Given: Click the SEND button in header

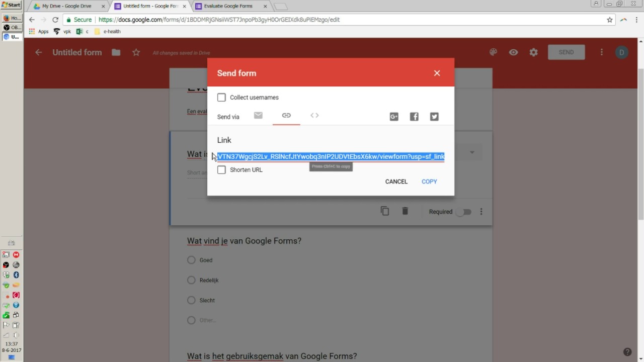Looking at the screenshot, I should tap(566, 52).
